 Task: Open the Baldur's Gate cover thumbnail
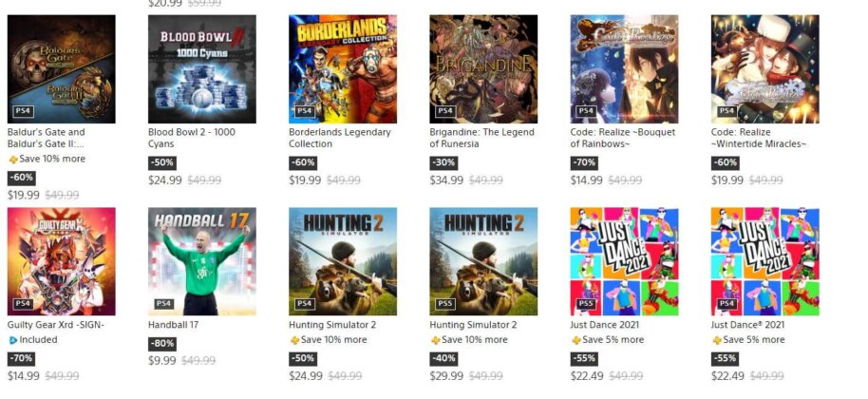click(x=61, y=69)
